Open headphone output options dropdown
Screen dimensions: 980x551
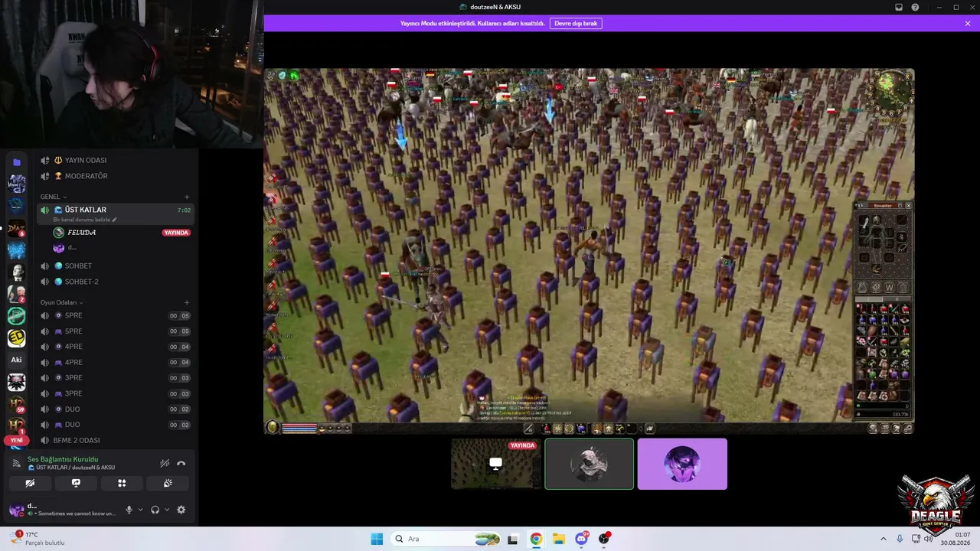(166, 510)
